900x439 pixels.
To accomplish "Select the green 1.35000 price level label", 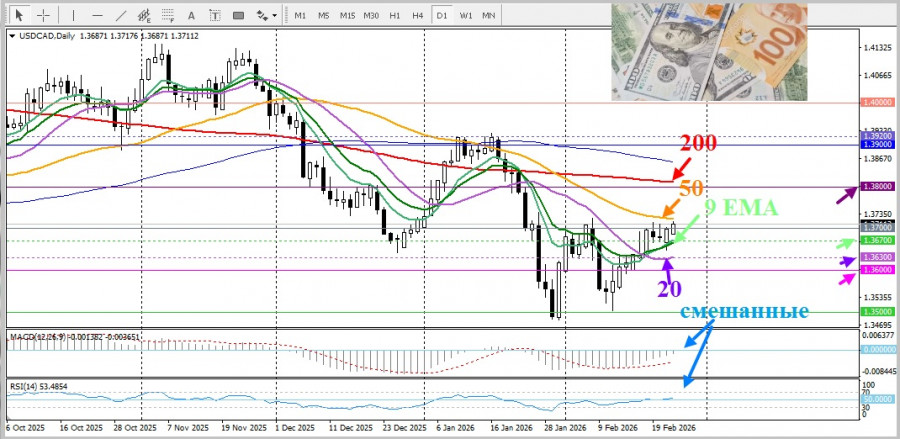I will click(x=878, y=312).
